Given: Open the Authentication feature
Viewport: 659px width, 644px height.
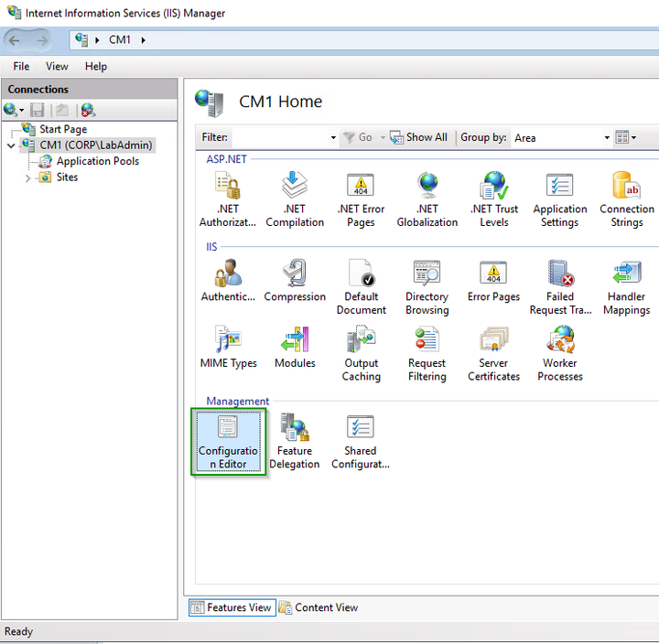Looking at the screenshot, I should click(228, 281).
